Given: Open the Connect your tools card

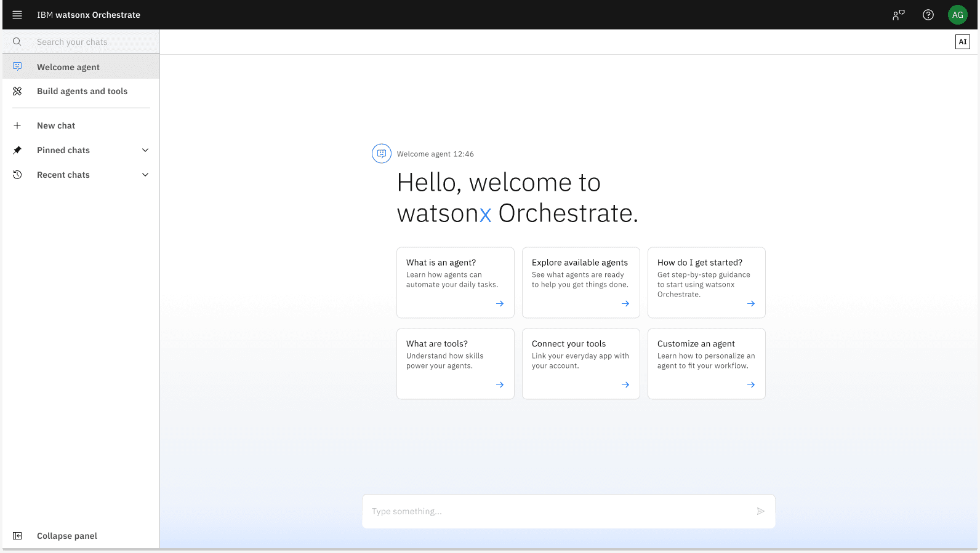Looking at the screenshot, I should tap(581, 364).
